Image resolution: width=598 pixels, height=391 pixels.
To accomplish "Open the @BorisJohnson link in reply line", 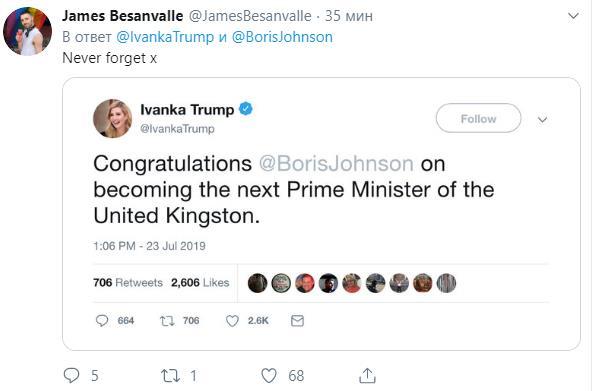I will (282, 37).
